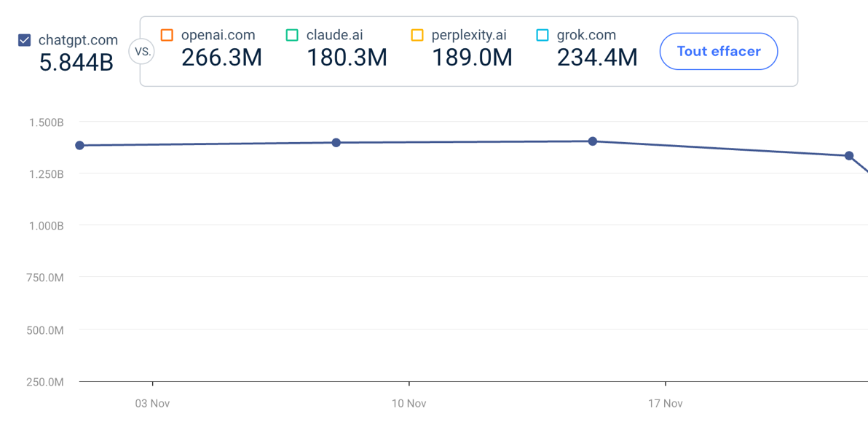Image resolution: width=868 pixels, height=422 pixels.
Task: Click the claude.ai domain label
Action: 334,35
